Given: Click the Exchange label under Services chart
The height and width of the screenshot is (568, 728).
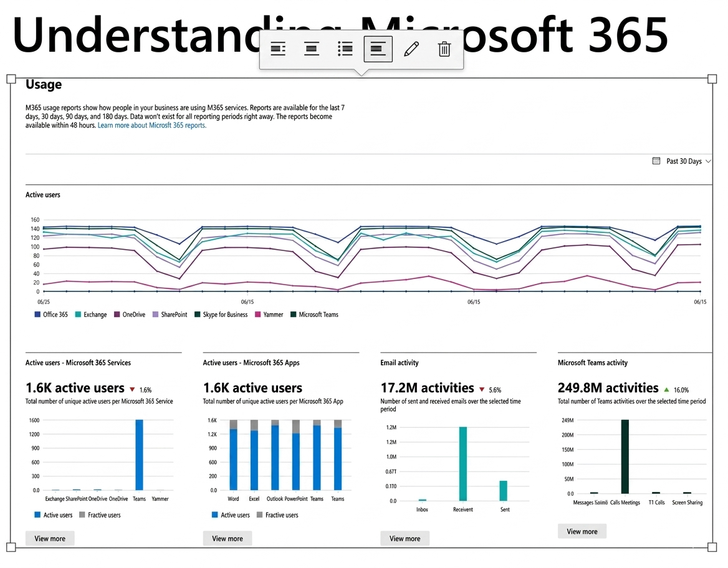Looking at the screenshot, I should click(55, 499).
